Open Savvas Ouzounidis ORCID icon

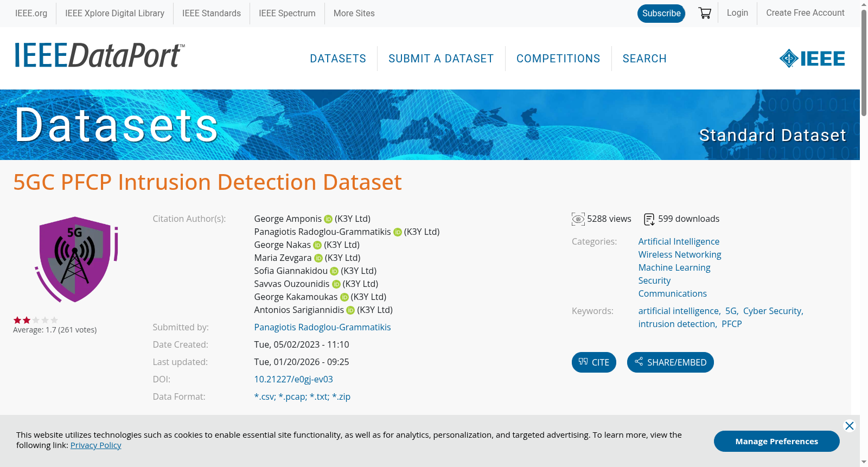coord(336,284)
